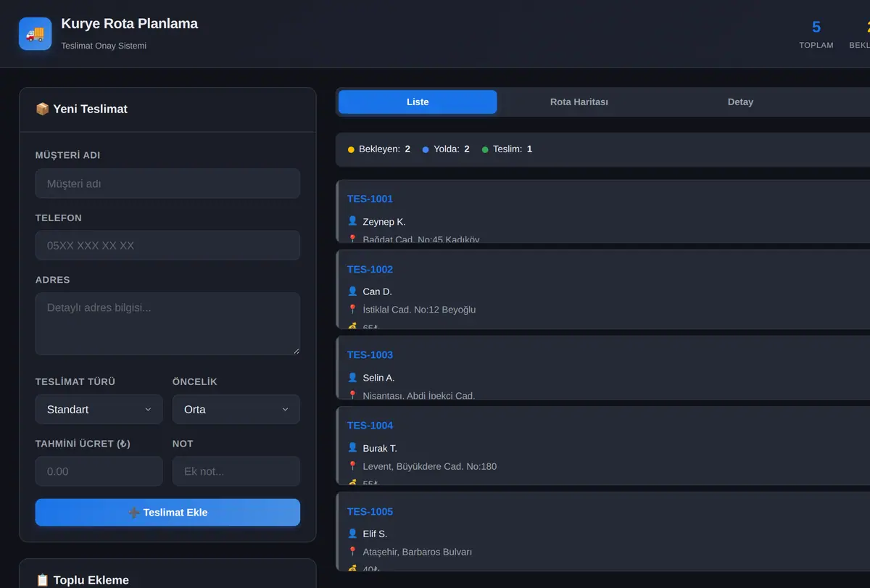Screen dimensions: 870x588
Task: Click the person icon next to Zeynep K.
Action: pyautogui.click(x=352, y=221)
